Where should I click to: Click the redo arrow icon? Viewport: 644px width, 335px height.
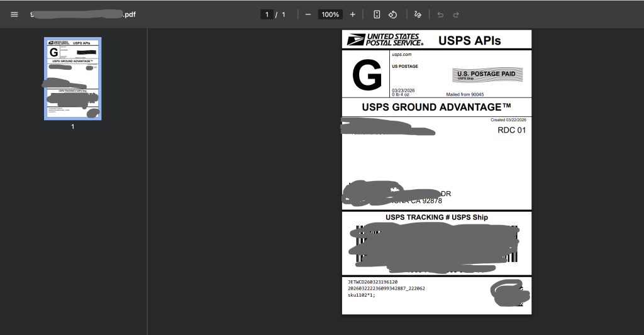pos(456,14)
